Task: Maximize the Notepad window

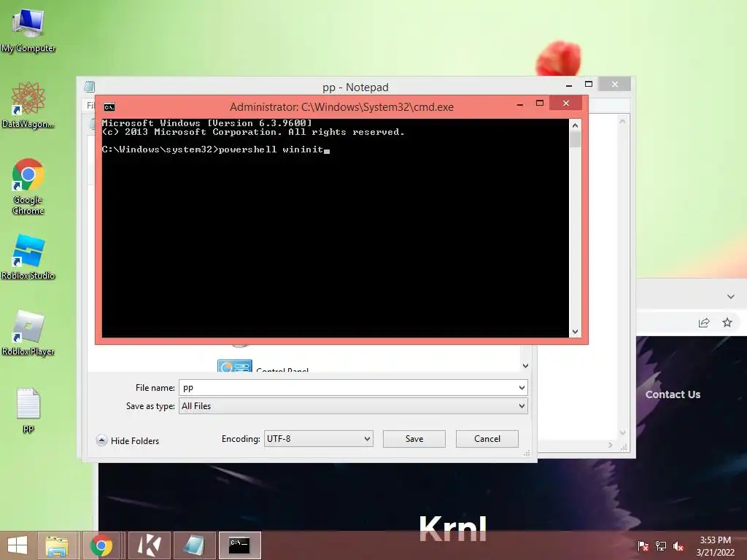Action: point(589,85)
